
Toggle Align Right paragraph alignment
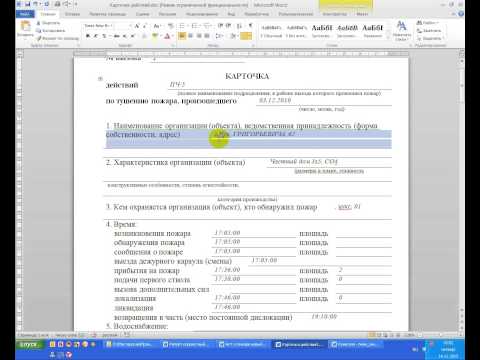199,36
